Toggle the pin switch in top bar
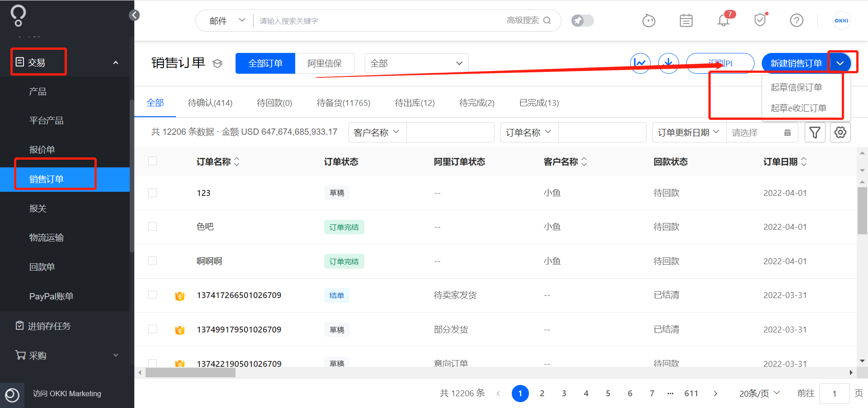868x408 pixels. tap(582, 20)
